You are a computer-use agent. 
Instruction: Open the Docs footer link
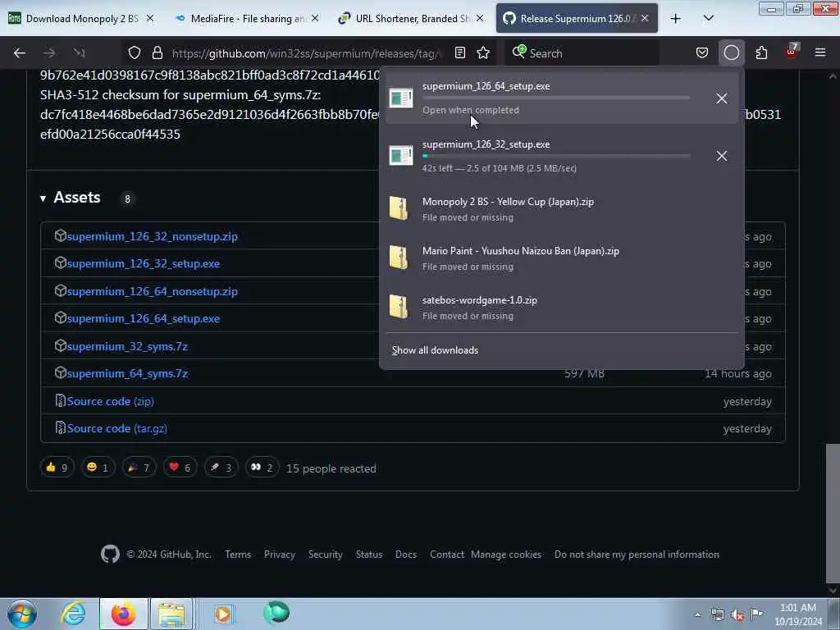[x=406, y=555]
